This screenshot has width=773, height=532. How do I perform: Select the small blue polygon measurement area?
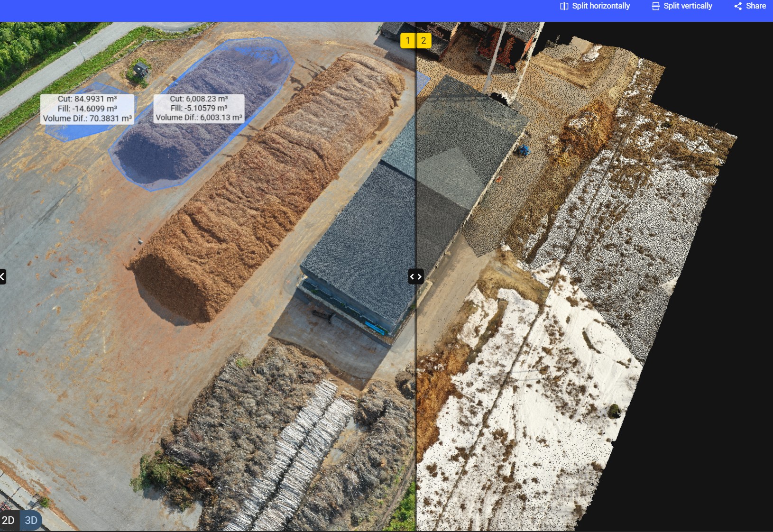(x=71, y=131)
